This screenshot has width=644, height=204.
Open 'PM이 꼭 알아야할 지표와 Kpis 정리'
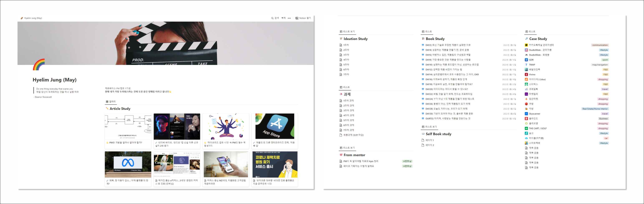361,161
